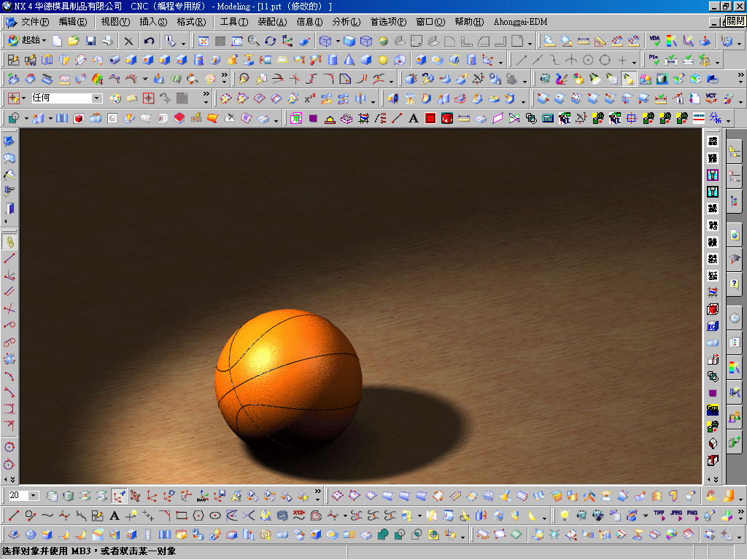
Task: Open the Ahonggai-EDM menu
Action: coord(520,22)
